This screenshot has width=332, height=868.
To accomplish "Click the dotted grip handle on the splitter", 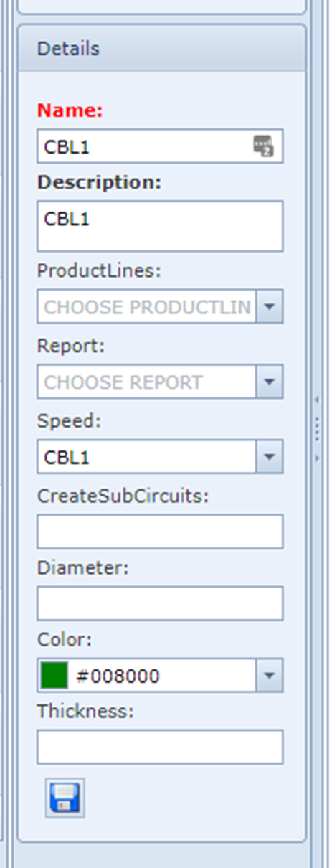I will point(316,429).
